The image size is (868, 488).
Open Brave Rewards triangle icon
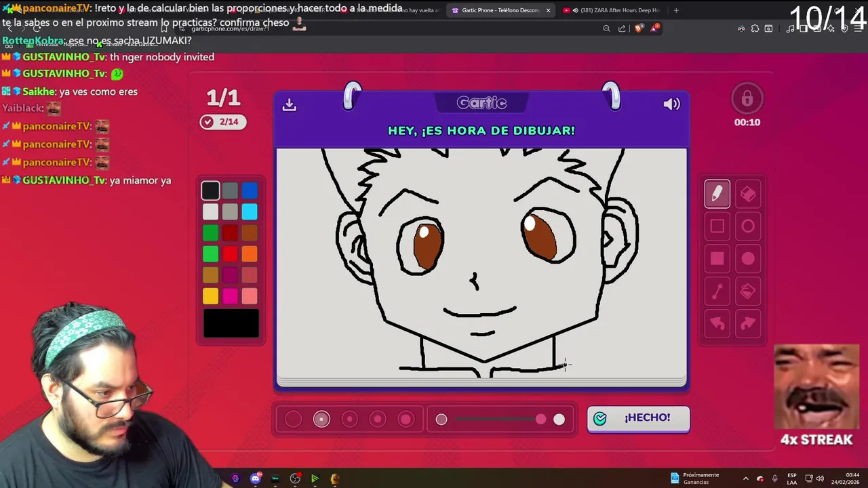click(x=654, y=28)
